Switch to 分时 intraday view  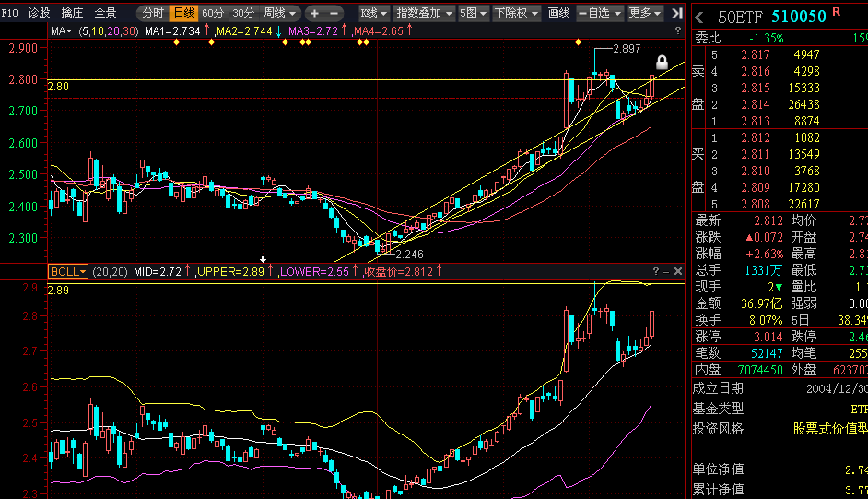pos(153,13)
